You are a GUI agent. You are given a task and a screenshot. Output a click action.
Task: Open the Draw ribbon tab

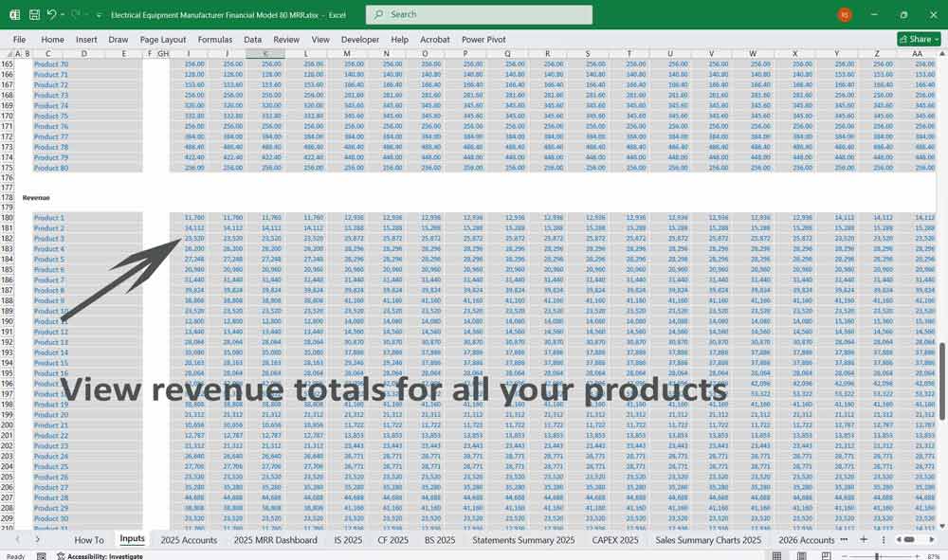pyautogui.click(x=118, y=39)
